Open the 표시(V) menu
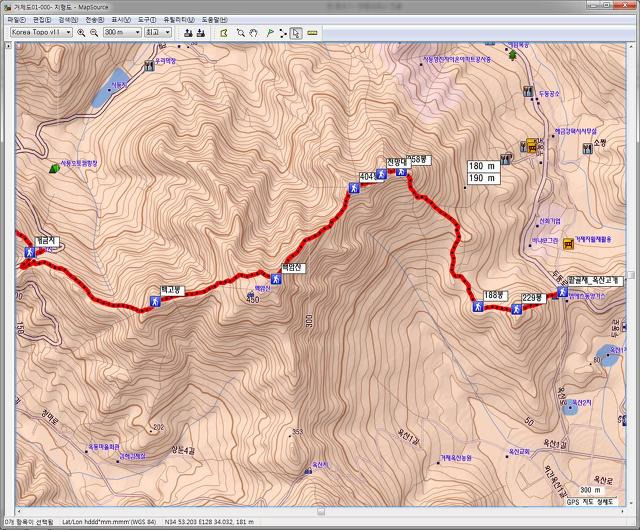 click(121, 20)
